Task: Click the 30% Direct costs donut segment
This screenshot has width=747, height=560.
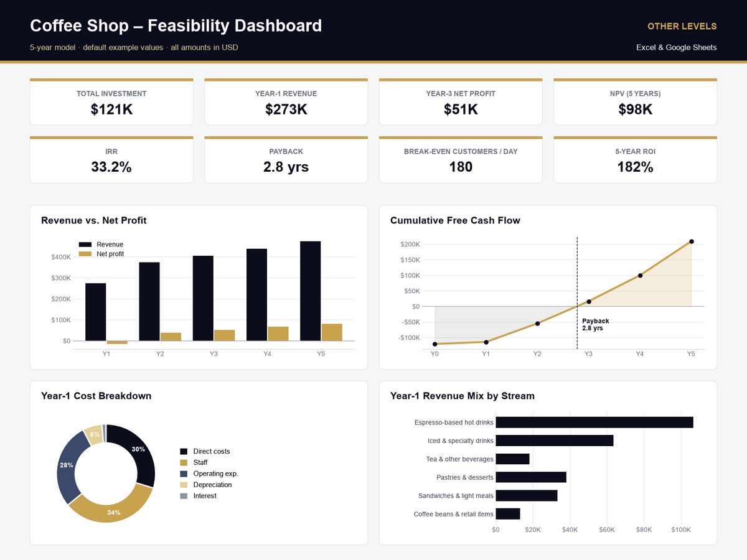Action: click(x=138, y=450)
